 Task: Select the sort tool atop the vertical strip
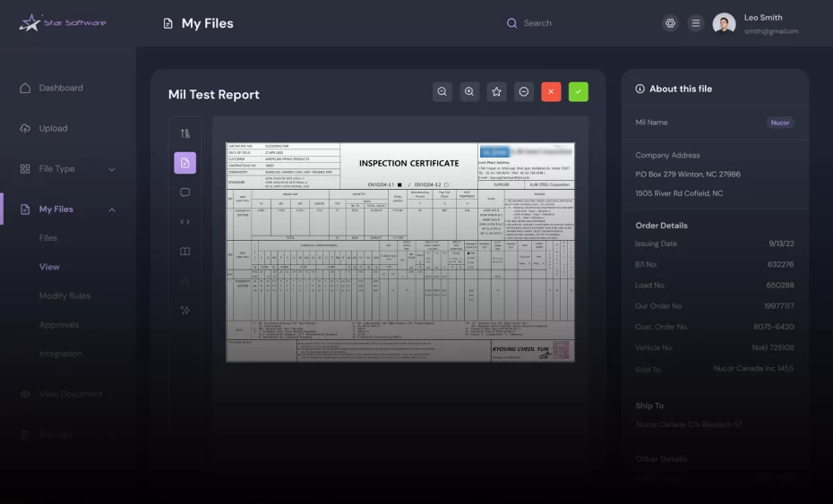[x=185, y=133]
